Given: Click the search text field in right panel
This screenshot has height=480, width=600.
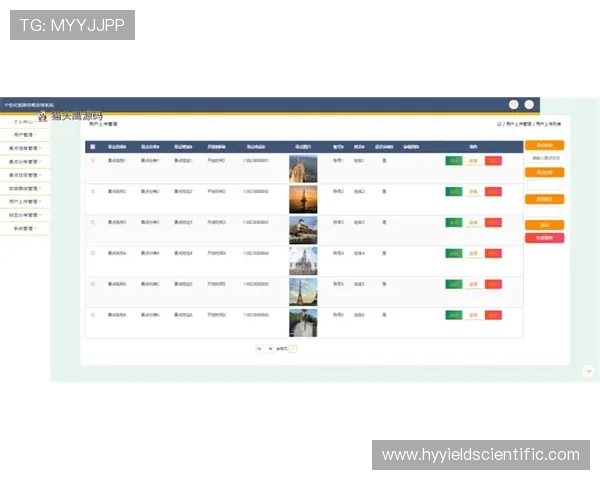Looking at the screenshot, I should (x=544, y=158).
